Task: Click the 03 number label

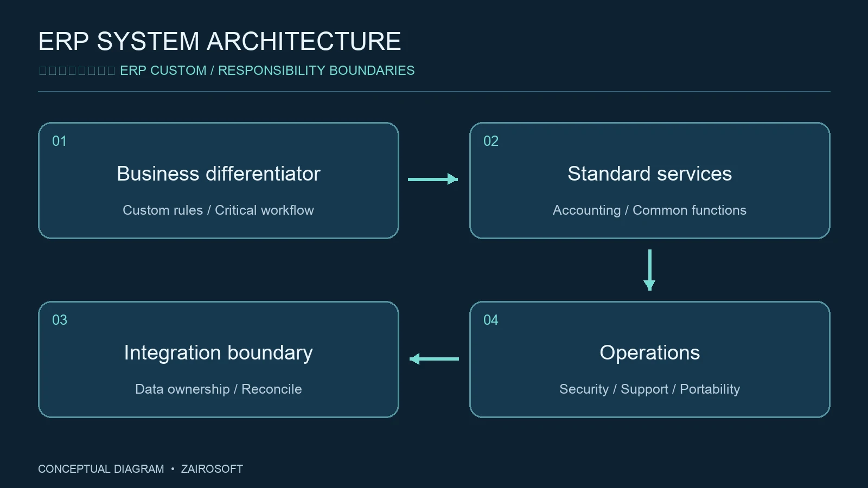Action: (60, 320)
